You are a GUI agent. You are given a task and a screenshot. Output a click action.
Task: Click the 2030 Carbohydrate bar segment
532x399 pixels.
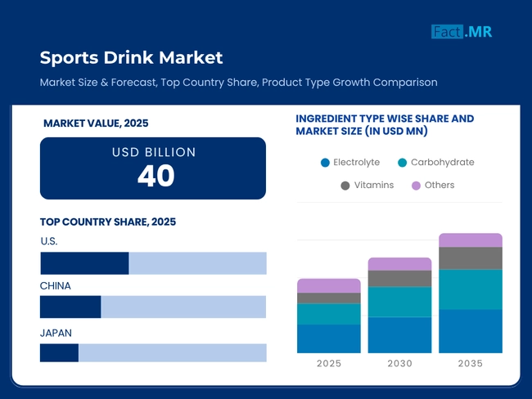(399, 302)
